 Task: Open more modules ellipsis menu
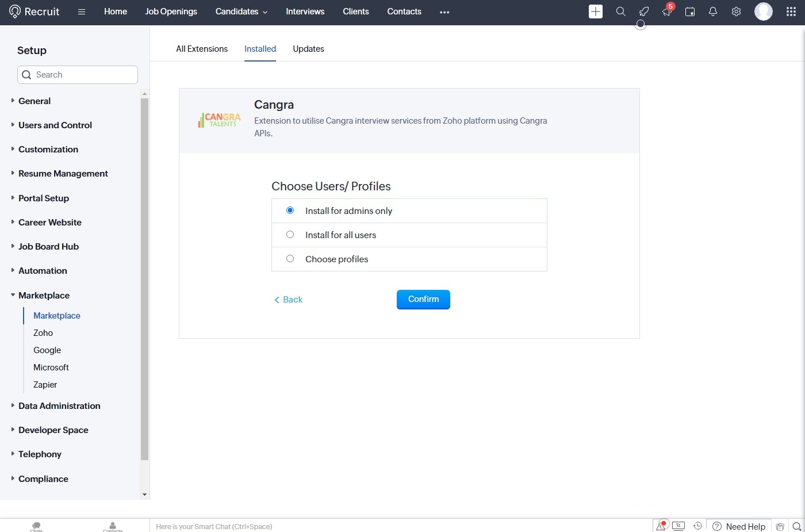pyautogui.click(x=444, y=12)
